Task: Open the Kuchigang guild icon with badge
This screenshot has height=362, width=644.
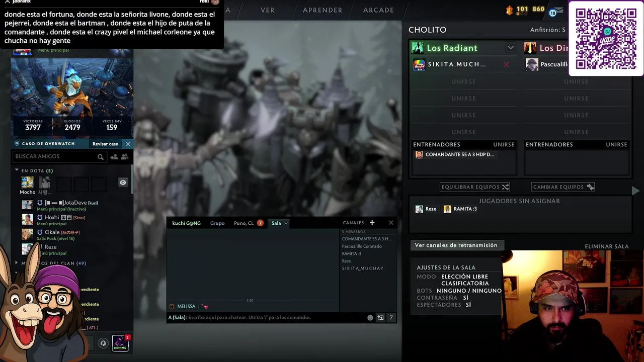Action: [x=120, y=343]
